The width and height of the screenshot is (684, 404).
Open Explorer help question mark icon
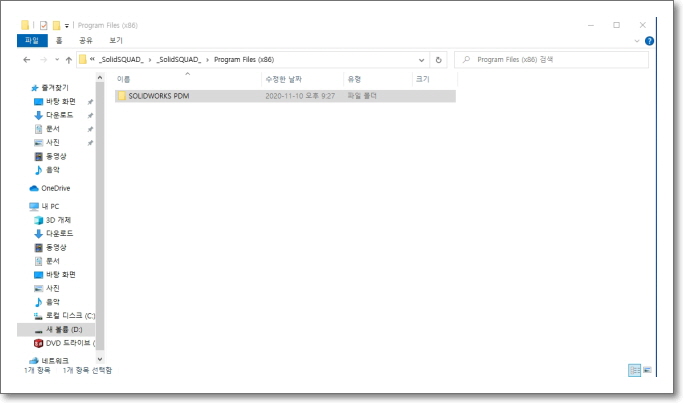point(649,41)
